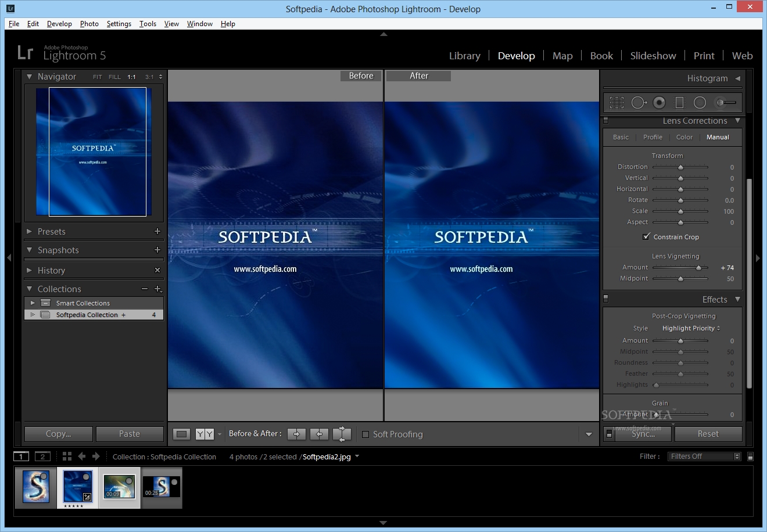Viewport: 767px width, 532px height.
Task: Toggle filter lock switch in filmstrip
Action: [x=750, y=456]
